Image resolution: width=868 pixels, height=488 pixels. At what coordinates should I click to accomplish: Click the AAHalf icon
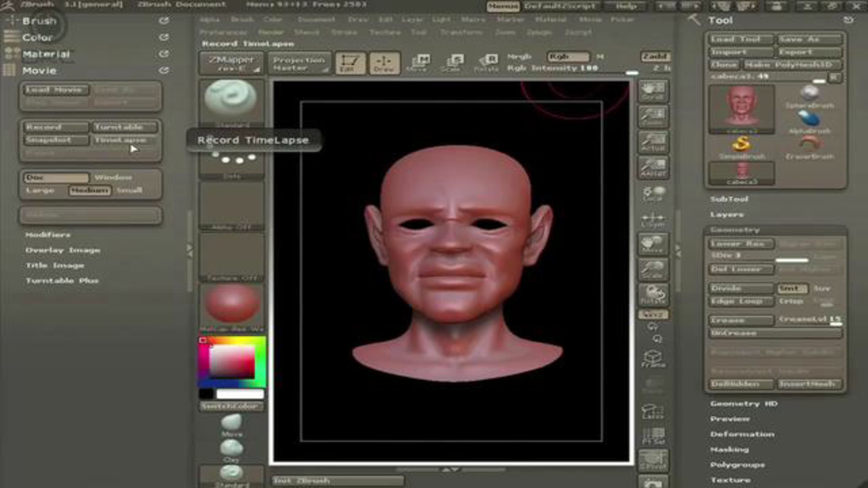point(653,168)
